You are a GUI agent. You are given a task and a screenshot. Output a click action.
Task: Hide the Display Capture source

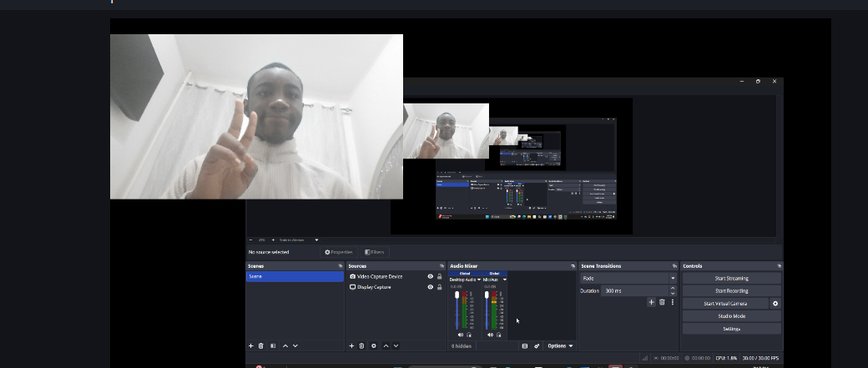430,287
